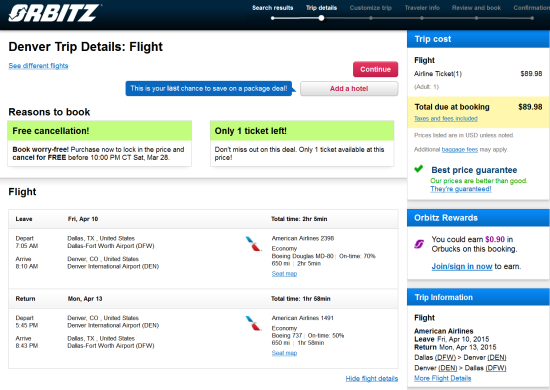Click the green Best price guarantee checkmark
This screenshot has height=390, width=550.
(x=418, y=169)
